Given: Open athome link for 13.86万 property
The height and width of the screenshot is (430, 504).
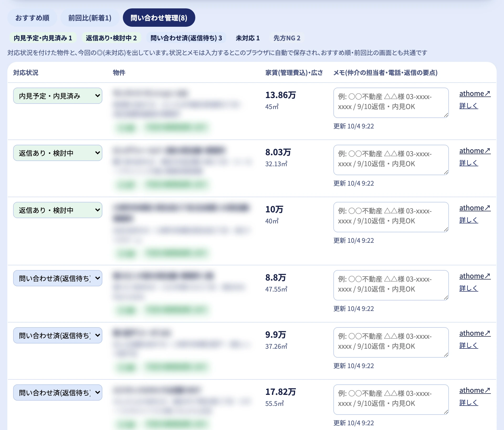Looking at the screenshot, I should click(475, 94).
